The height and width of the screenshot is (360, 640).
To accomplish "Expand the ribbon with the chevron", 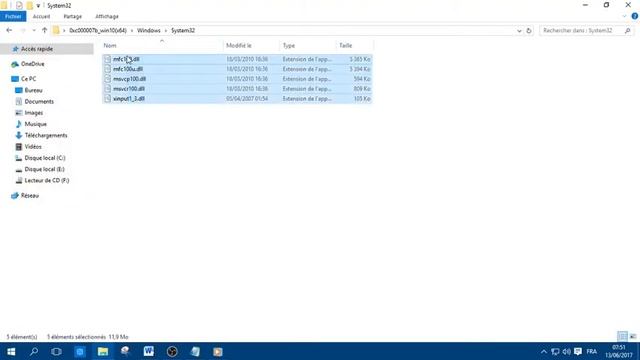I will 624,16.
